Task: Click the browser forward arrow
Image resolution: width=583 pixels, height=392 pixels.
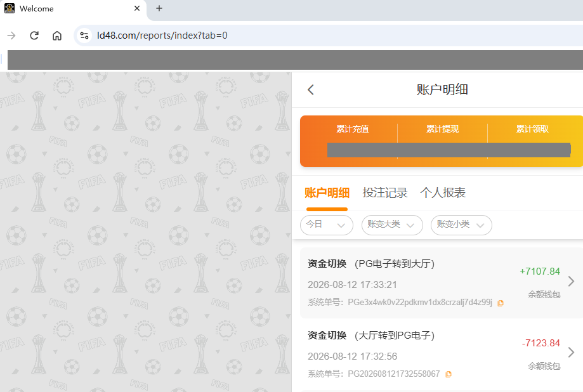Action: (11, 36)
